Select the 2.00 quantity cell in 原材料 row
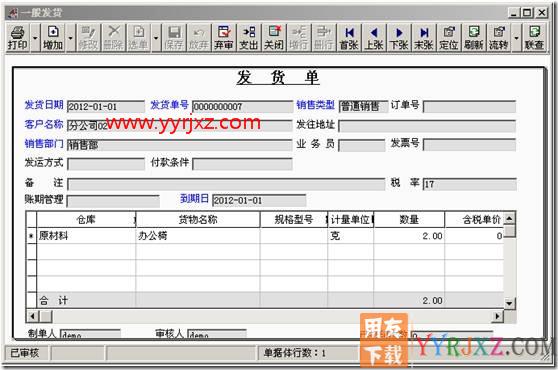Image resolution: width=558 pixels, height=370 pixels. coord(409,236)
